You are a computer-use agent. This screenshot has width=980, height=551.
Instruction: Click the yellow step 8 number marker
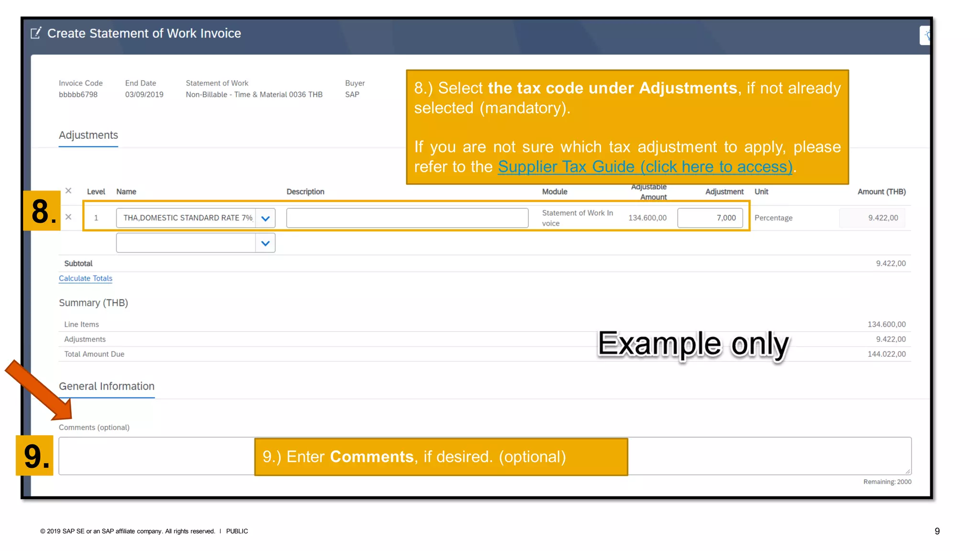tap(42, 211)
